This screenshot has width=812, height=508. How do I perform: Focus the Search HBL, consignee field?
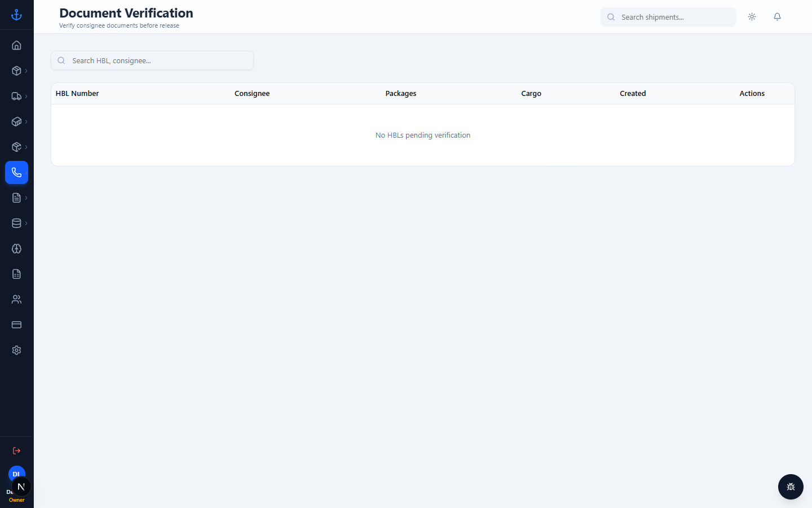[x=152, y=60]
